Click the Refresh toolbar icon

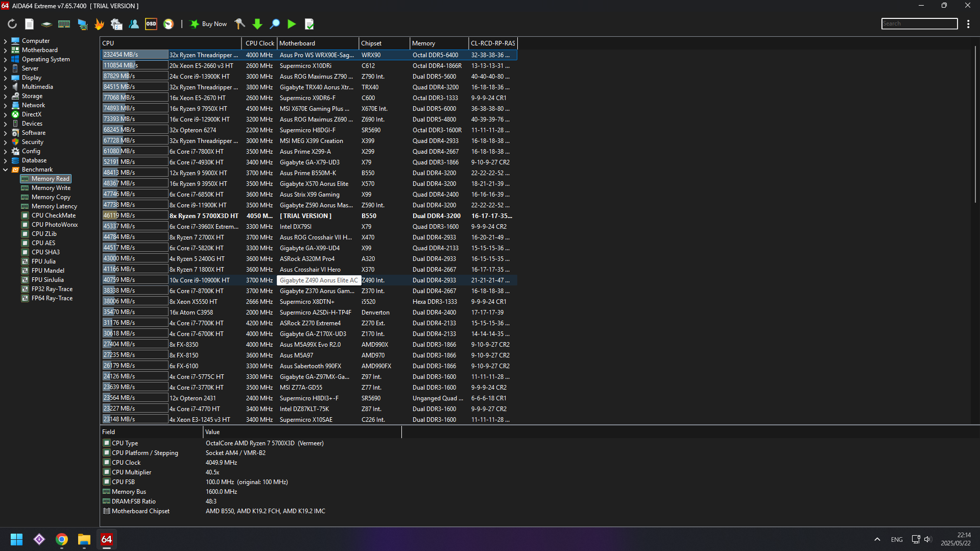pyautogui.click(x=12, y=24)
